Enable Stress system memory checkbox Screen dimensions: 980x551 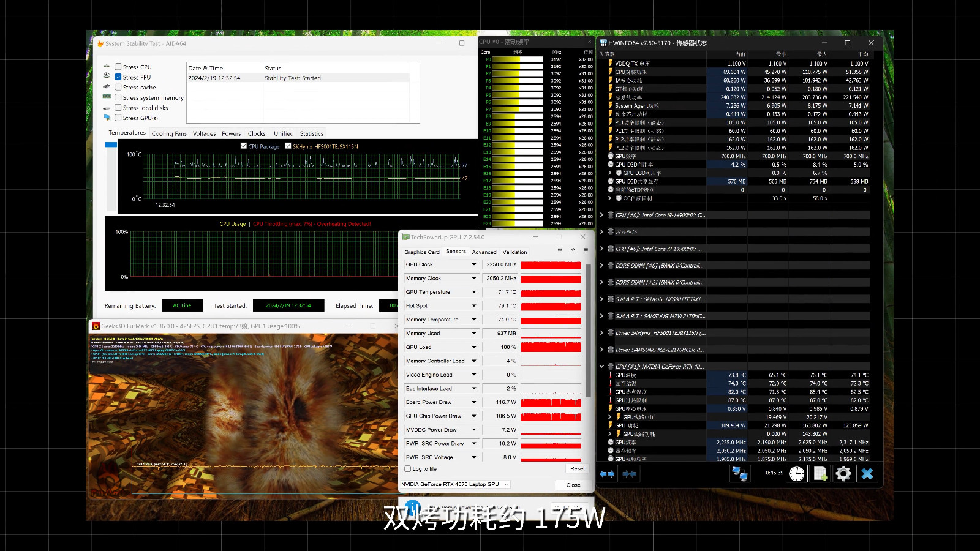[118, 97]
